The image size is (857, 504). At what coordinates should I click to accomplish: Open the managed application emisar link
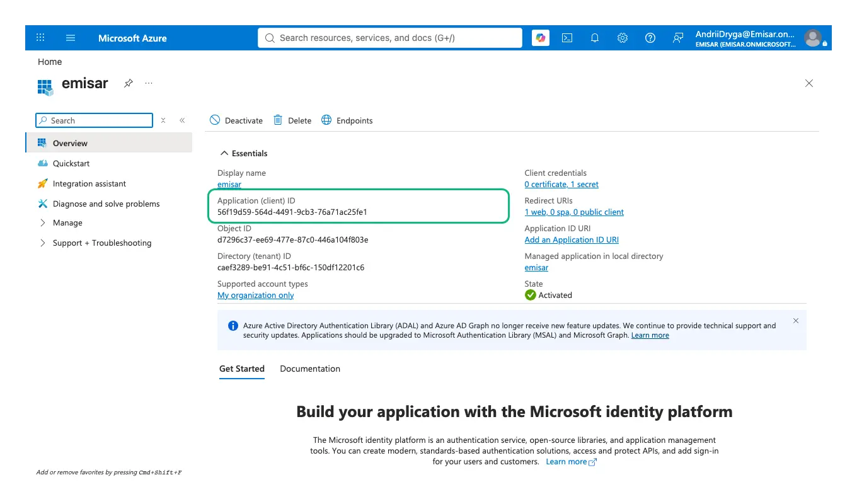tap(536, 268)
